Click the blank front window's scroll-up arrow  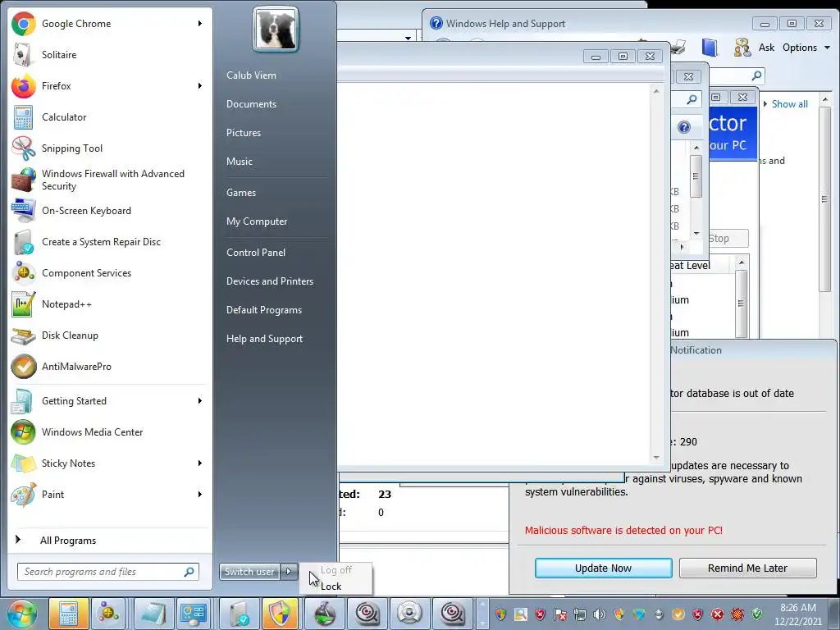pyautogui.click(x=656, y=92)
